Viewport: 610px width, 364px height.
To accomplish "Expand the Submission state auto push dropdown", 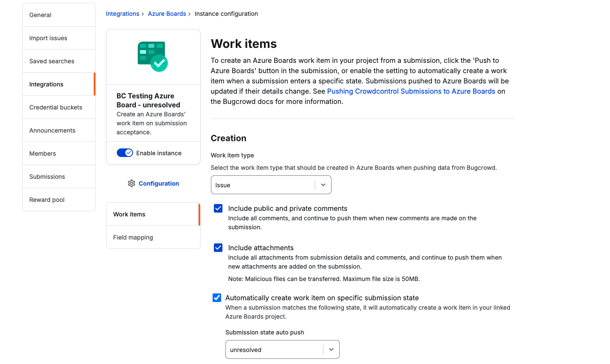I will (274, 350).
